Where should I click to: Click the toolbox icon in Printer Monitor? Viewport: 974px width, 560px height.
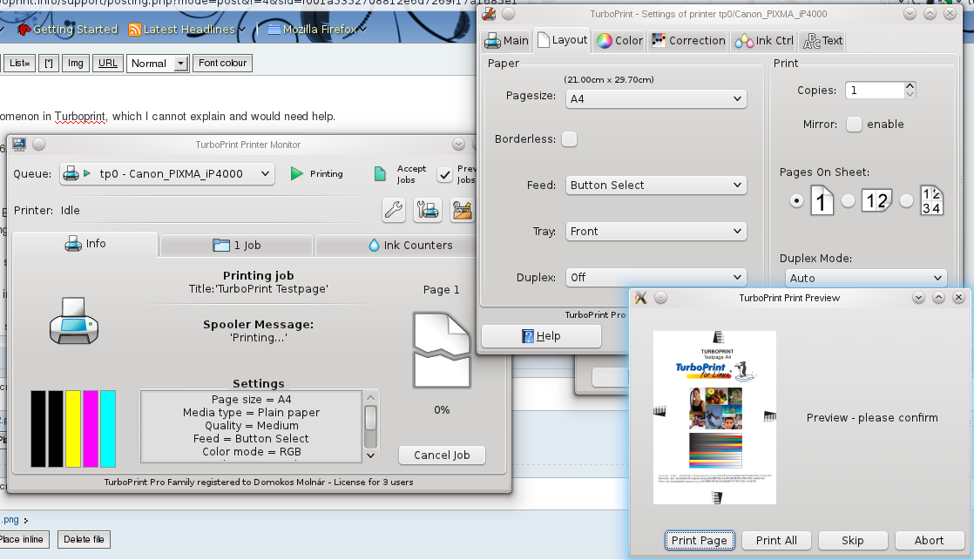coord(462,209)
